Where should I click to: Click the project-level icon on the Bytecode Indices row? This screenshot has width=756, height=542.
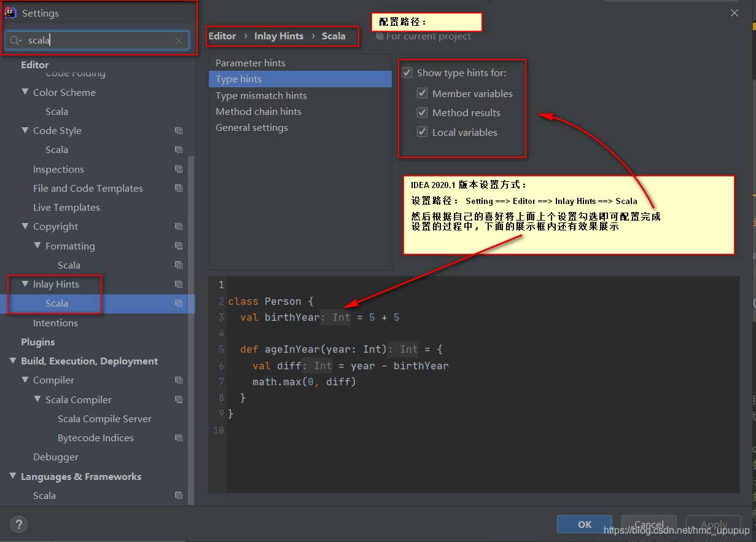[179, 438]
